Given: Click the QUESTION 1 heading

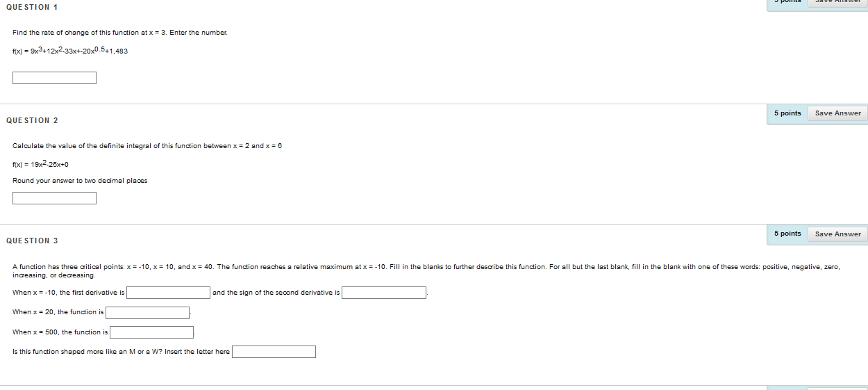Looking at the screenshot, I should pyautogui.click(x=32, y=7).
